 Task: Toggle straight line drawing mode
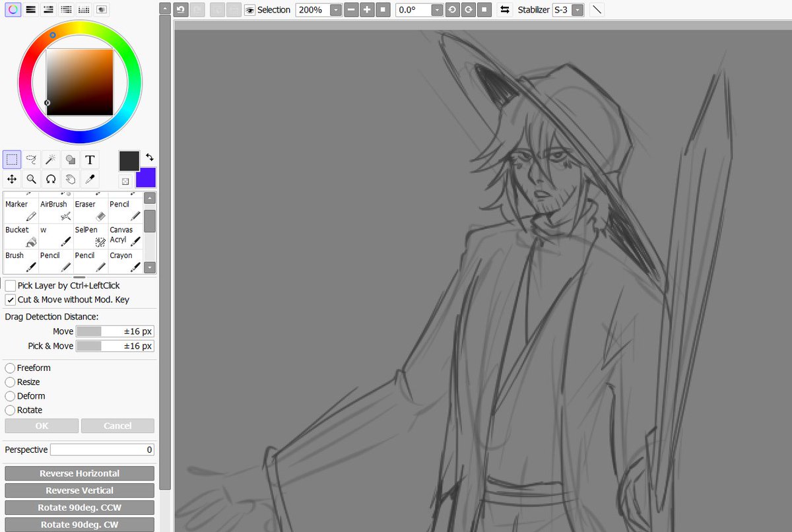pyautogui.click(x=597, y=10)
